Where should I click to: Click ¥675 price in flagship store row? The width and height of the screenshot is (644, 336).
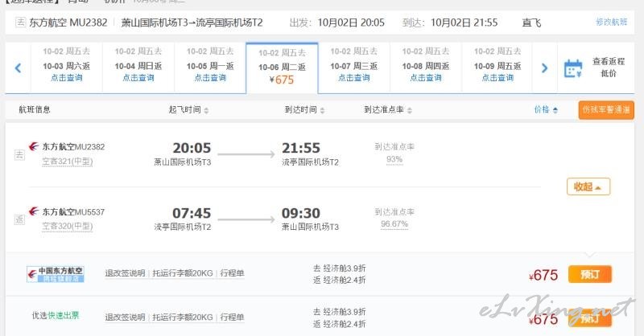click(543, 275)
